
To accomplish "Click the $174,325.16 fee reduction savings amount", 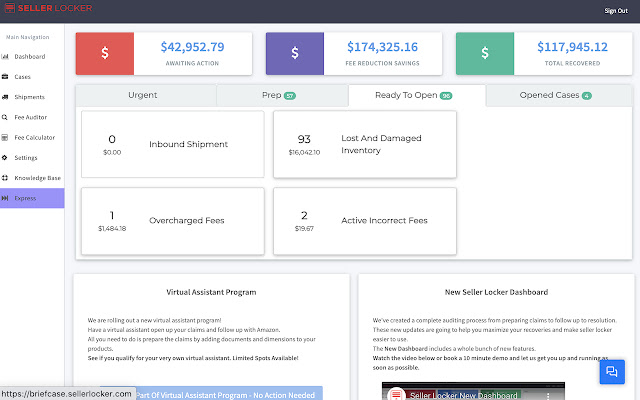I will 382,47.
